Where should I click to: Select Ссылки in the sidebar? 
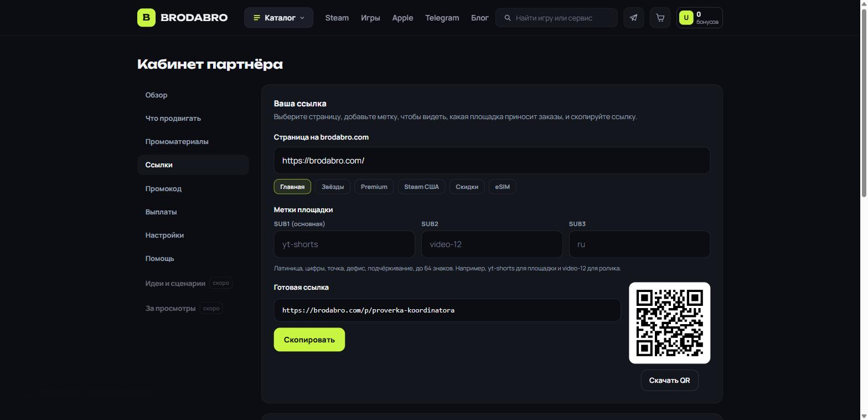pyautogui.click(x=193, y=165)
